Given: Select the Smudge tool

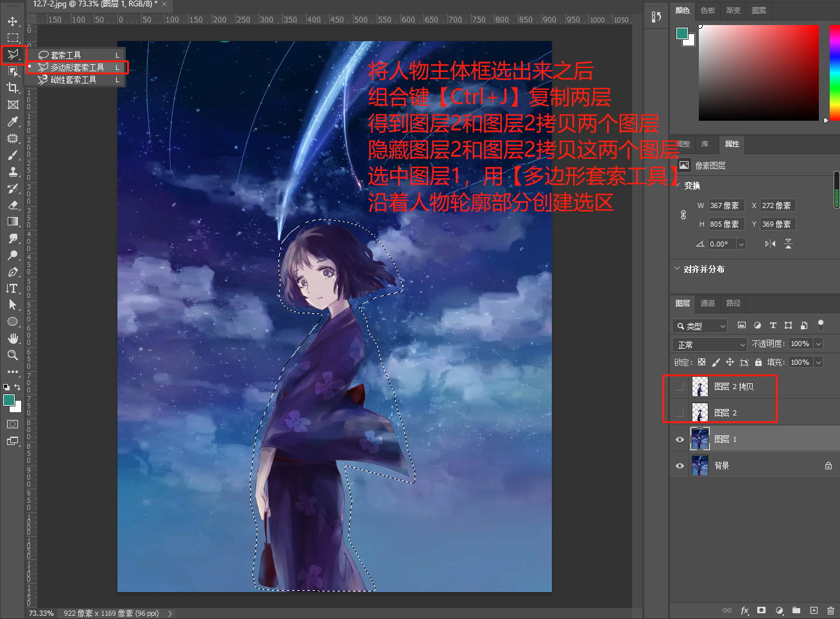Looking at the screenshot, I should pyautogui.click(x=12, y=238).
